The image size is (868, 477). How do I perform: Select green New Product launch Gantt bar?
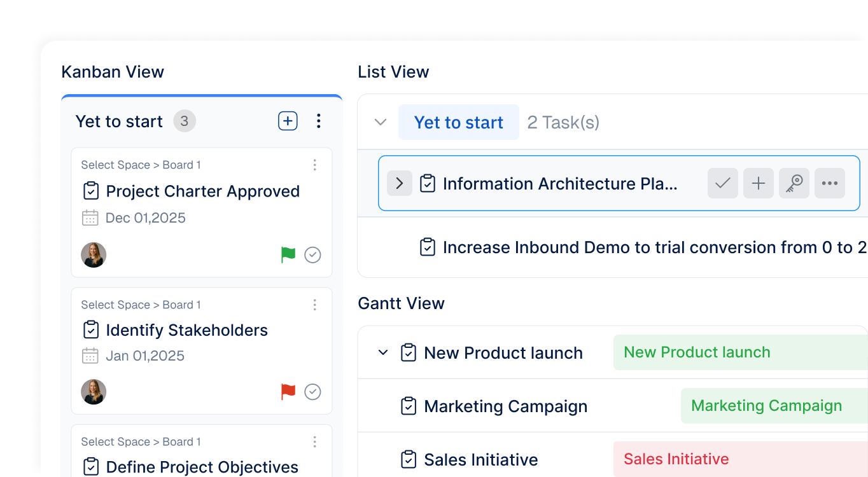pos(741,352)
